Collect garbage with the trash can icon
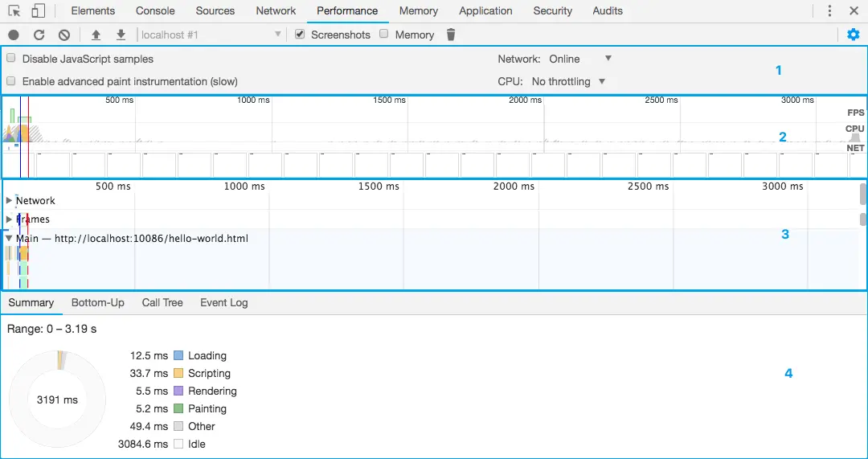Image resolution: width=868 pixels, height=459 pixels. 451,35
